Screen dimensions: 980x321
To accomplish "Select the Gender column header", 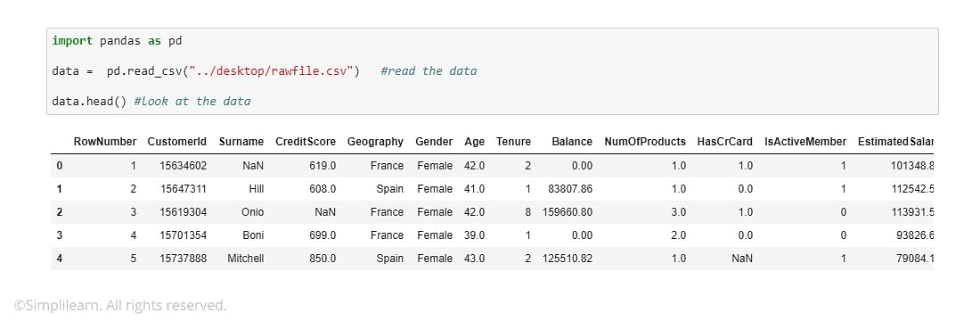I will click(434, 142).
